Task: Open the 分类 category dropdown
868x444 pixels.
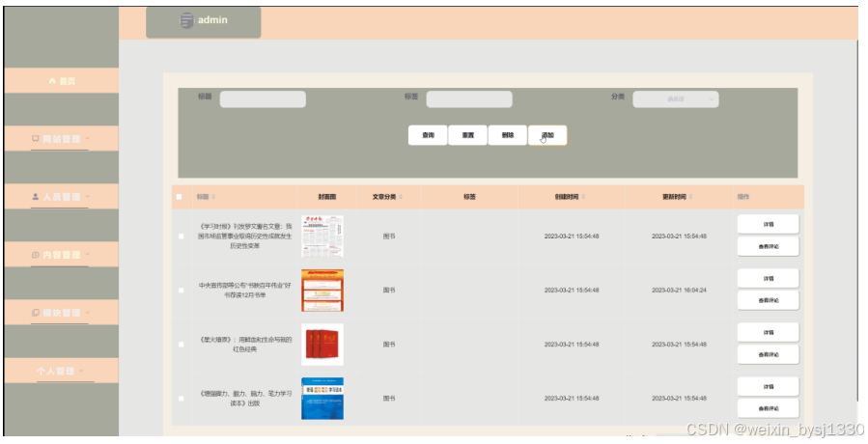Action: [676, 99]
